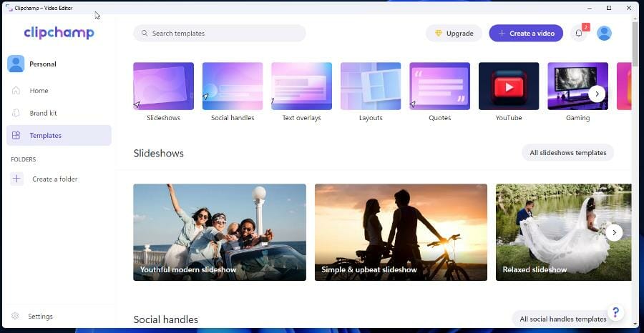
Task: Click the All social handles templates button
Action: (562, 319)
